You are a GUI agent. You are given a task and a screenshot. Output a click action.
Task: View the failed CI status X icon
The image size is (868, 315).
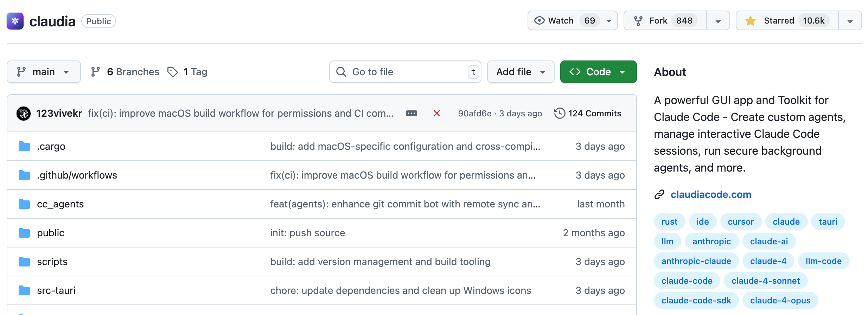click(x=437, y=113)
